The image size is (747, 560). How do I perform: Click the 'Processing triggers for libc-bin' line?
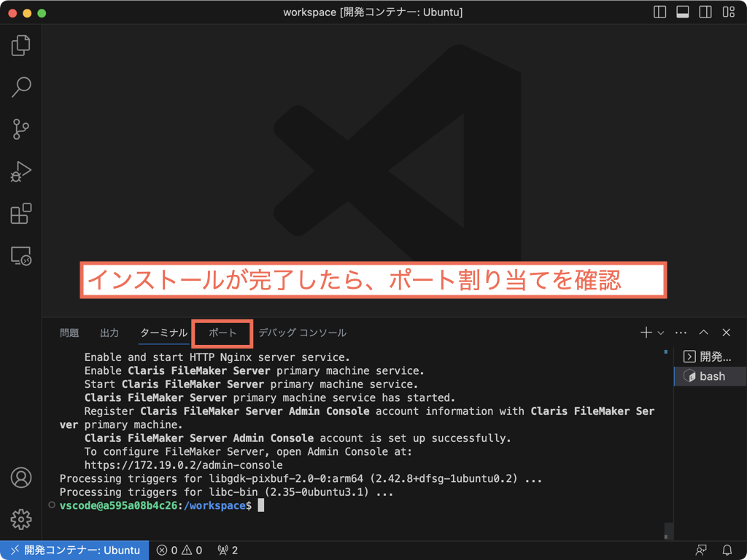227,492
